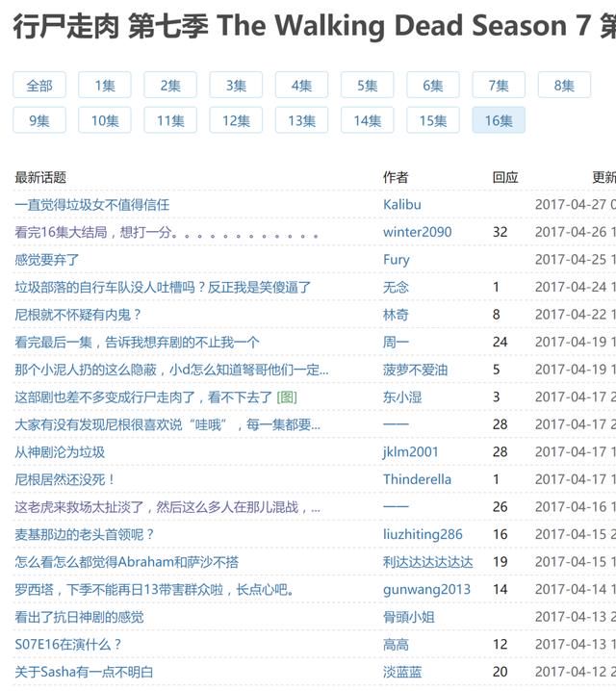
Task: View author winter2090's profile
Action: coord(418,232)
